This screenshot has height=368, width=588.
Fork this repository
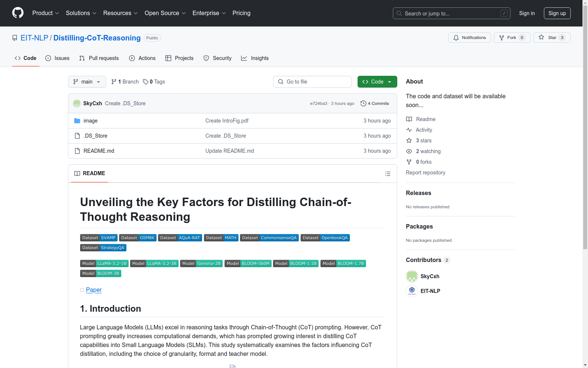coord(512,38)
